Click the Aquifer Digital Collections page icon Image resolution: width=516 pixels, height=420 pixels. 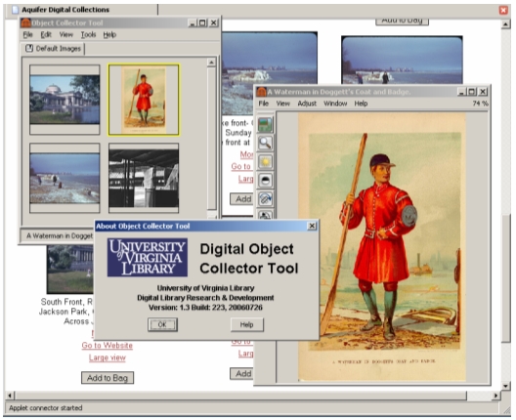click(15, 10)
